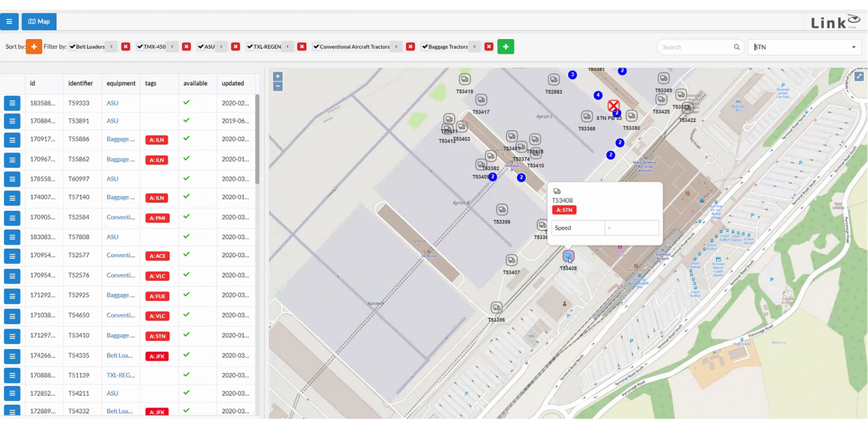Expand the ASU filter arrow
Screen dimensions: 868x431
[221, 47]
